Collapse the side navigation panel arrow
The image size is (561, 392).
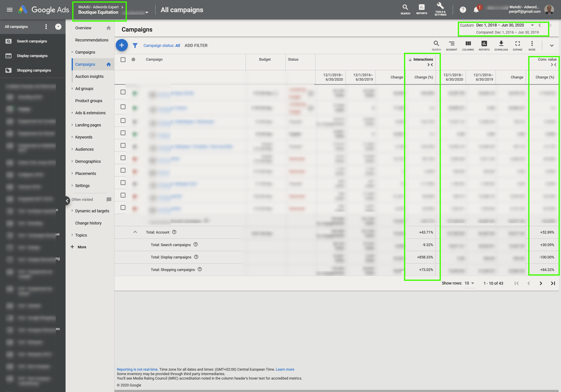pos(67,201)
